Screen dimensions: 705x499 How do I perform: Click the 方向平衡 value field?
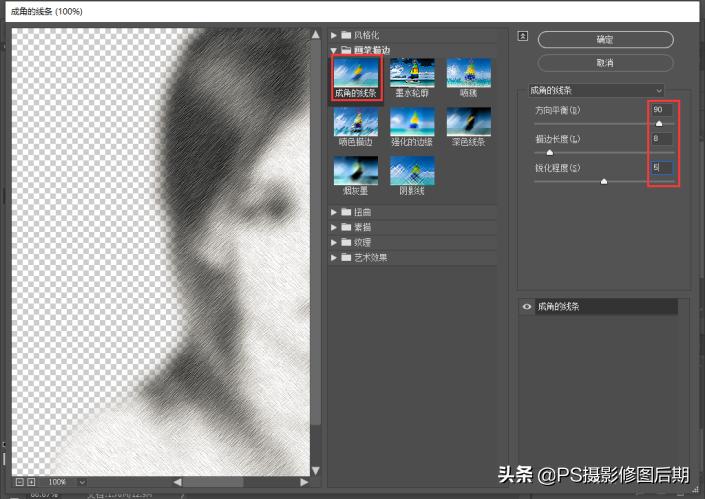[x=661, y=110]
